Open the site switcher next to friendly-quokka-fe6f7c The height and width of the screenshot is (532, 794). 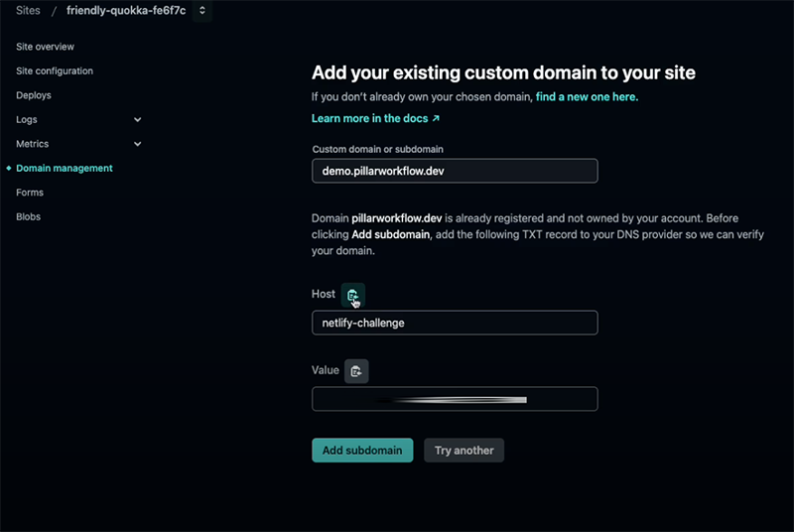click(x=202, y=10)
